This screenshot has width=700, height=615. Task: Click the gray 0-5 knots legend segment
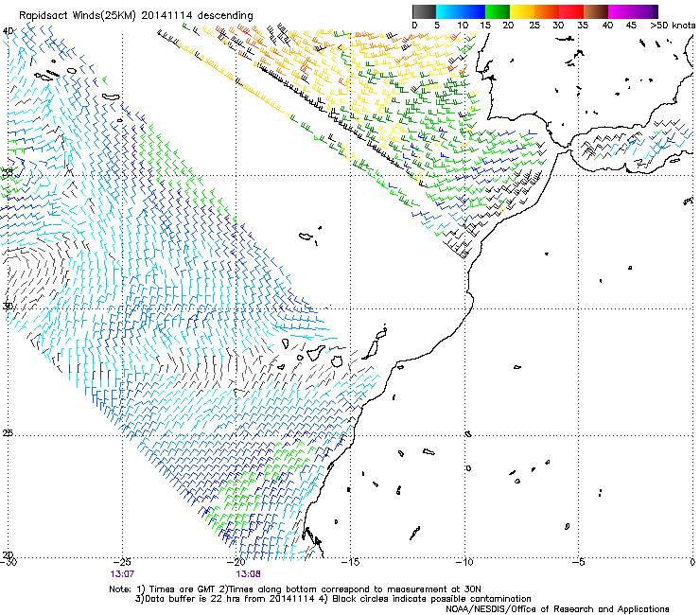[x=424, y=11]
